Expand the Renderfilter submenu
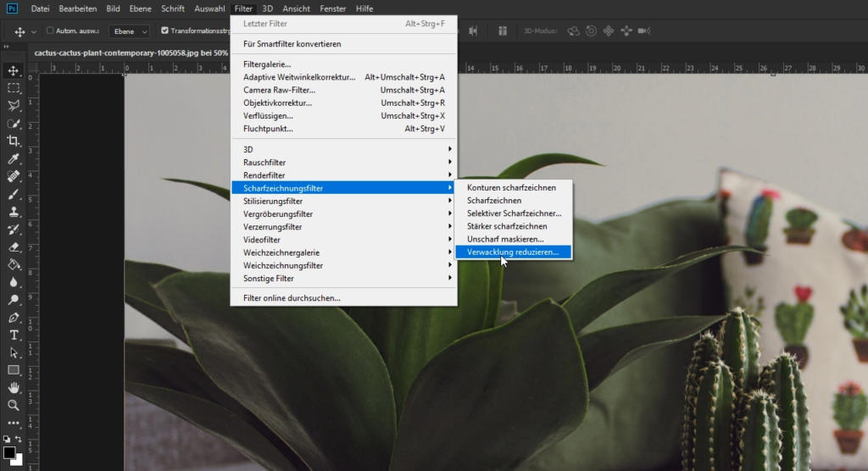 point(344,175)
